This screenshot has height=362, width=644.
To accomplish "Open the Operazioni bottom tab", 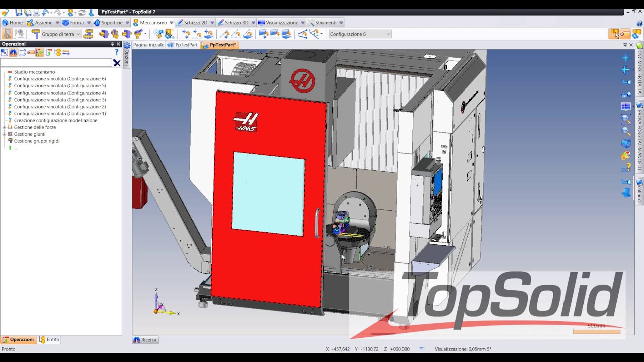I will (x=18, y=340).
